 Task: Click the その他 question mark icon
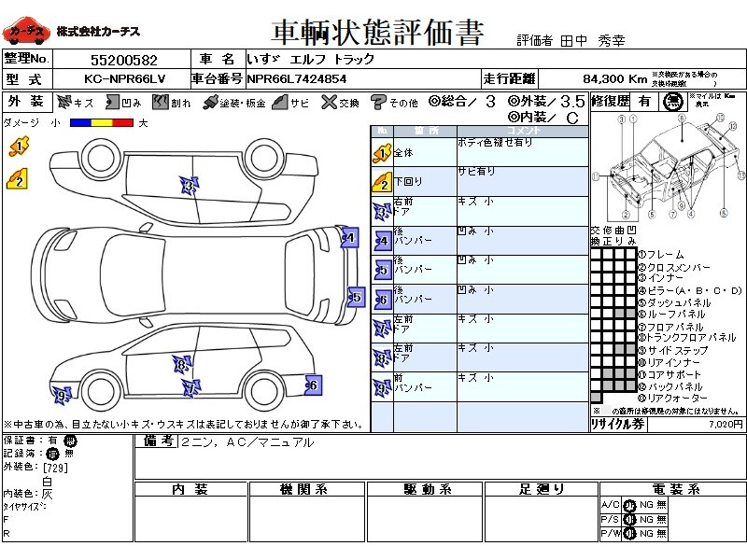tap(378, 102)
